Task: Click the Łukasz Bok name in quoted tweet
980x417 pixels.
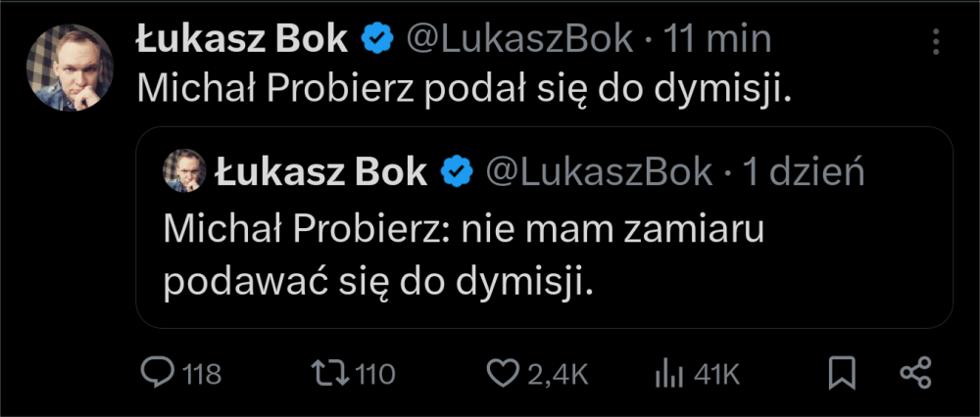Action: (x=321, y=172)
